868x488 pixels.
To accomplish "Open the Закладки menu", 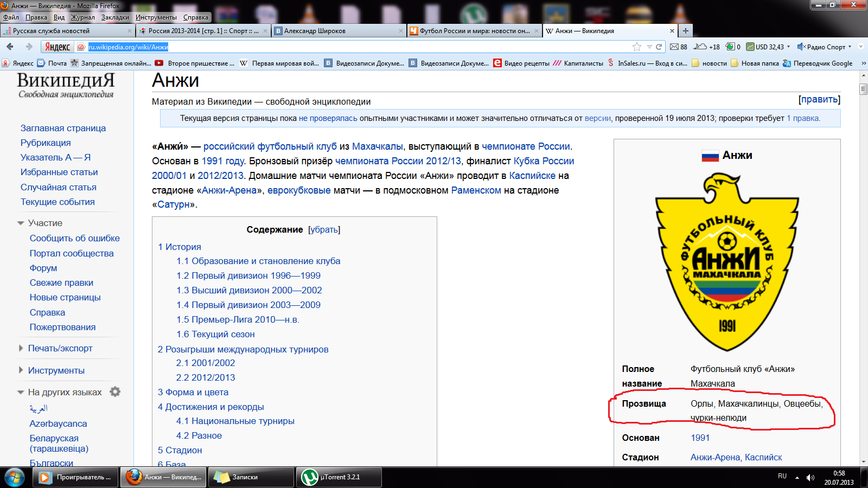I will (115, 17).
